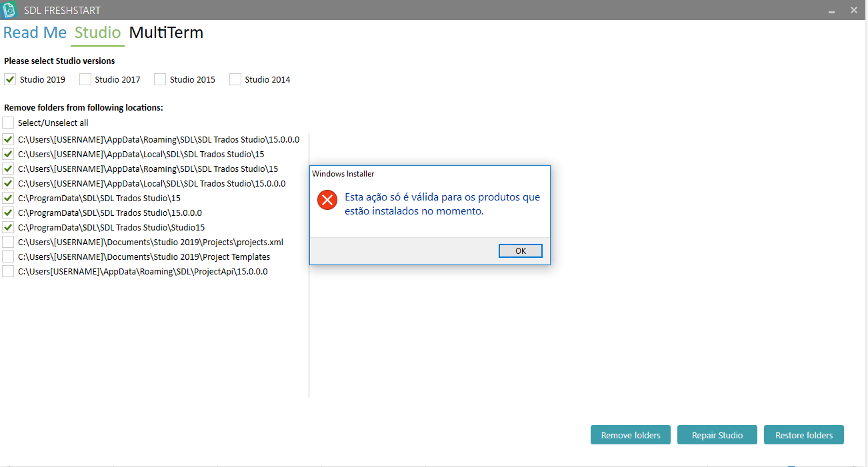Toggle the Select/Unselect all checkbox
The image size is (868, 467).
(x=8, y=123)
